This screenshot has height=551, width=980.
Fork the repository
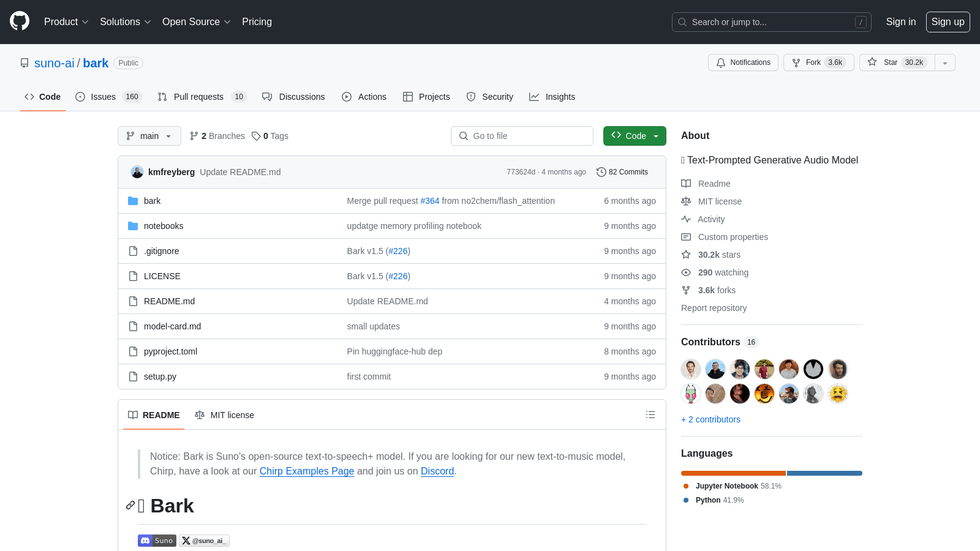point(818,62)
